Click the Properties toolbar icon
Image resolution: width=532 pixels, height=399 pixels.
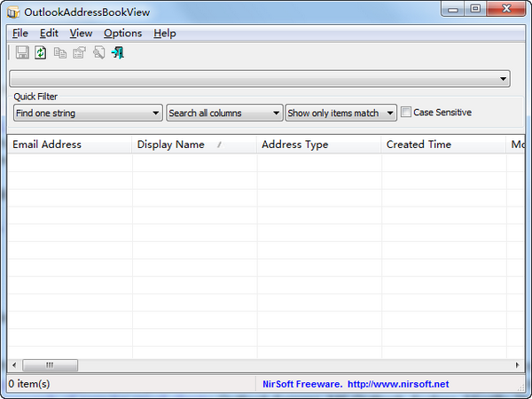click(x=79, y=53)
